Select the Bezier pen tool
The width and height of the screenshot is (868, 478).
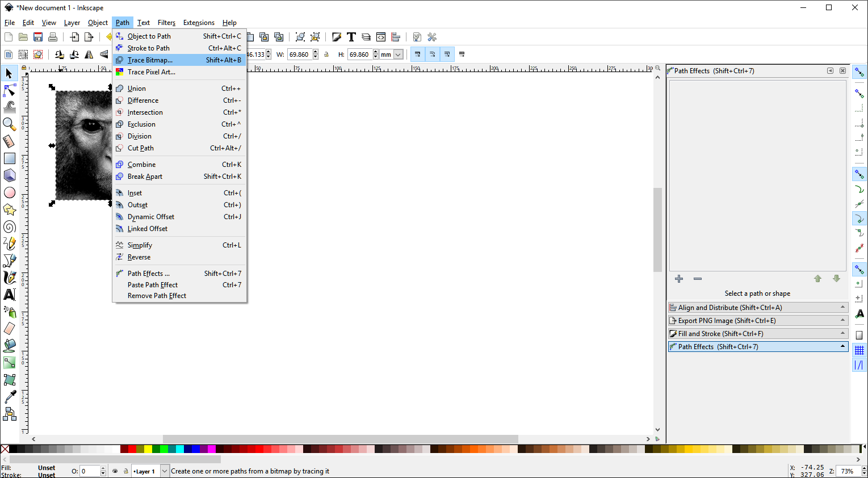[9, 261]
